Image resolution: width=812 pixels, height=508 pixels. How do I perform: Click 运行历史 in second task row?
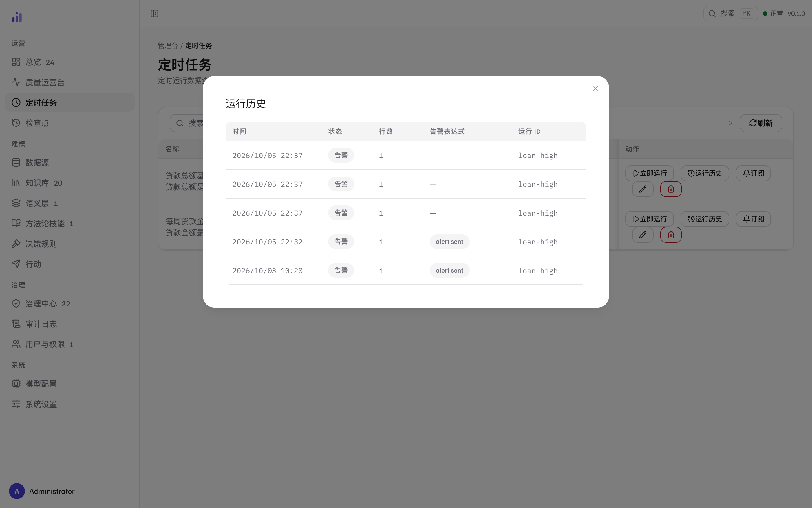coord(705,219)
